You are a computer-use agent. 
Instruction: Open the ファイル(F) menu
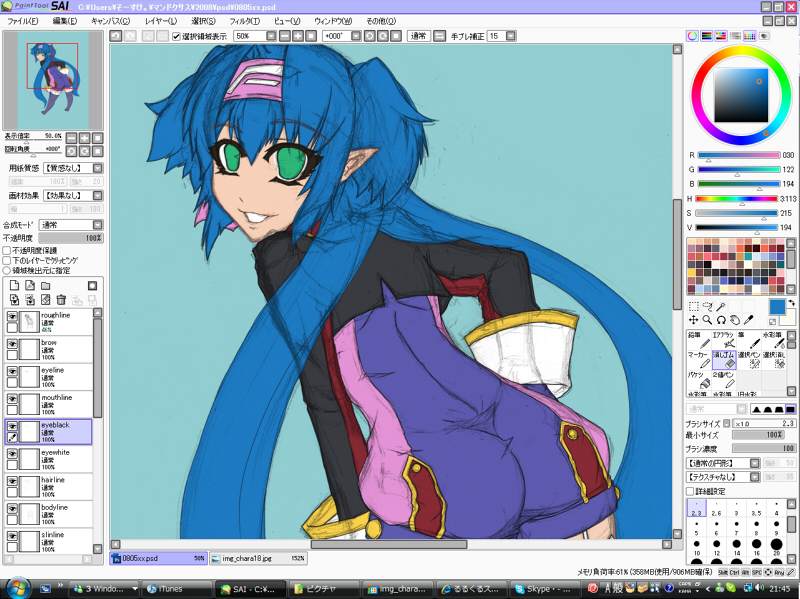point(23,21)
